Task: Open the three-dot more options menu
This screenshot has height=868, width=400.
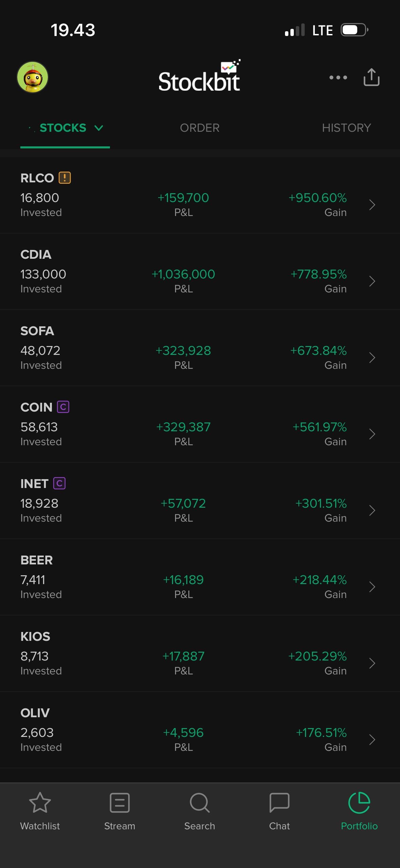Action: pos(338,77)
